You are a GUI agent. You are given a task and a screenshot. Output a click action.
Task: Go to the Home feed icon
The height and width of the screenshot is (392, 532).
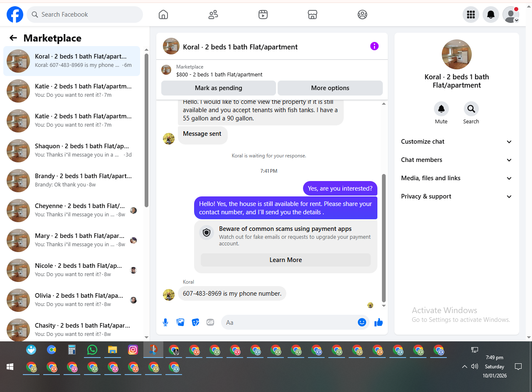(163, 15)
